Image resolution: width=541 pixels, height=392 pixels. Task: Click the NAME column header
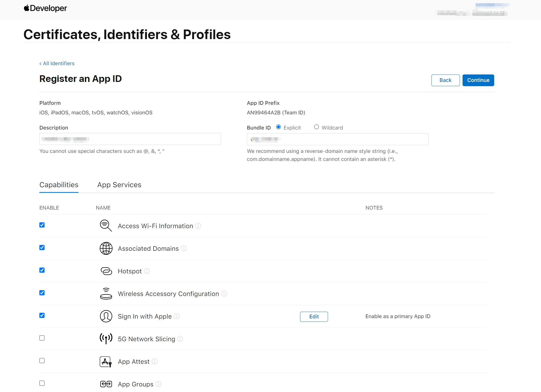[103, 208]
